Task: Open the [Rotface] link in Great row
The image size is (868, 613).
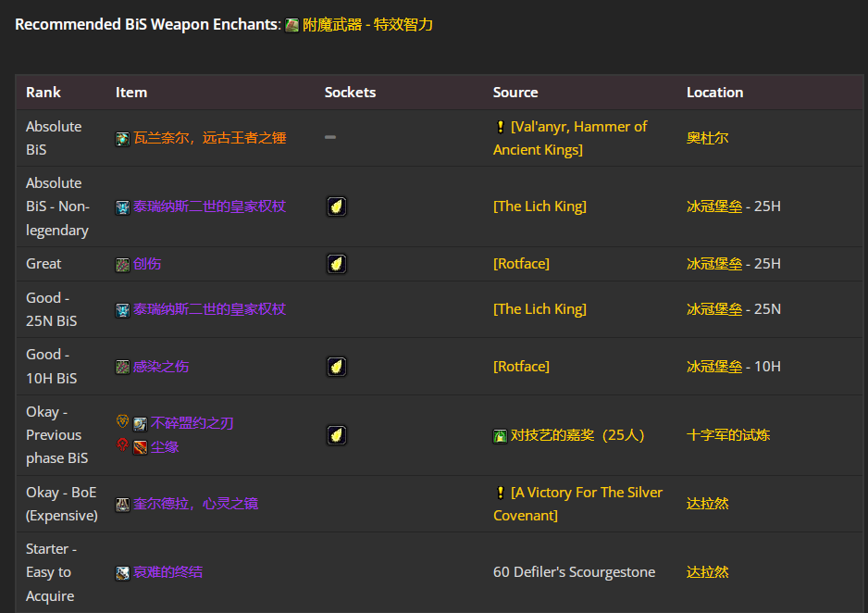Action: click(521, 263)
